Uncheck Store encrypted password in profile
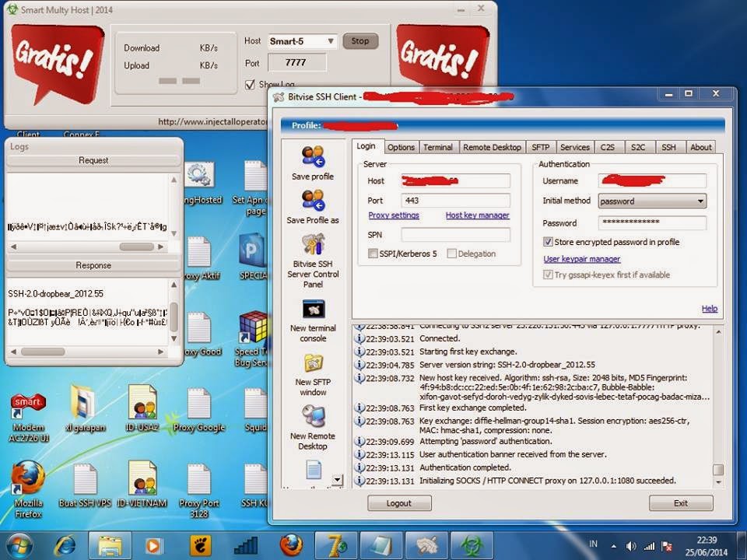 click(548, 242)
